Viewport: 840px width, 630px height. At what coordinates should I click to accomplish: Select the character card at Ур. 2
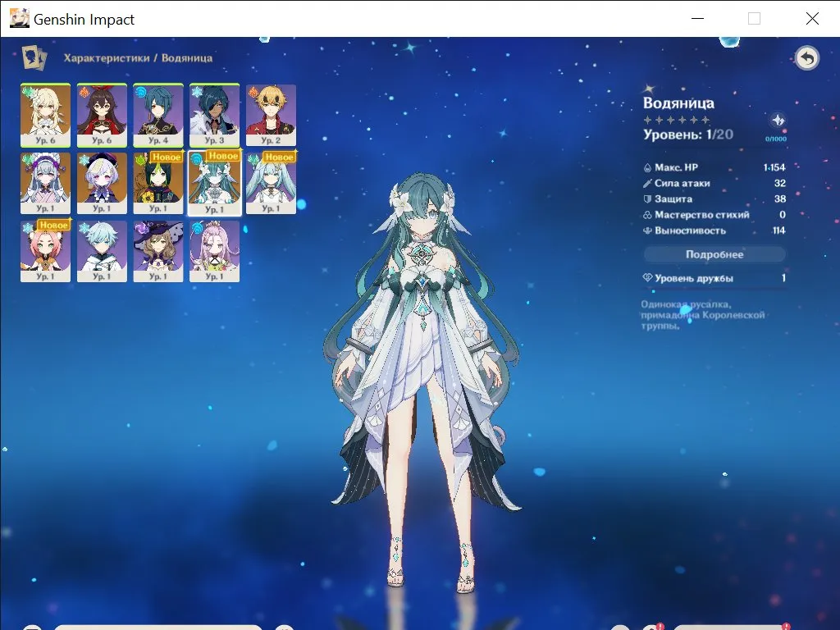[271, 115]
